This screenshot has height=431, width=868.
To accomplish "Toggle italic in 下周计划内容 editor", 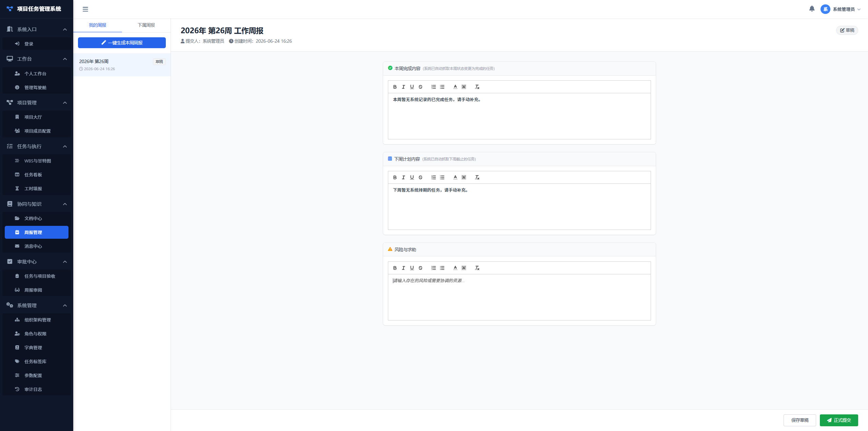I will 403,177.
